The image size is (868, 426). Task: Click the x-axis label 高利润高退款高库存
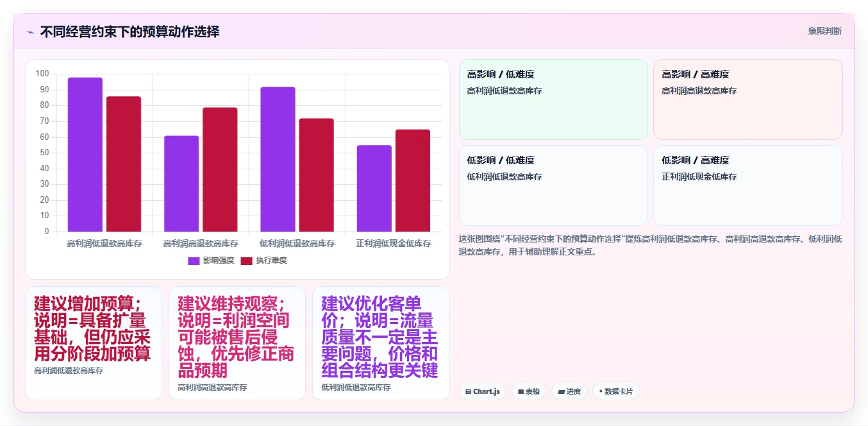tap(201, 244)
